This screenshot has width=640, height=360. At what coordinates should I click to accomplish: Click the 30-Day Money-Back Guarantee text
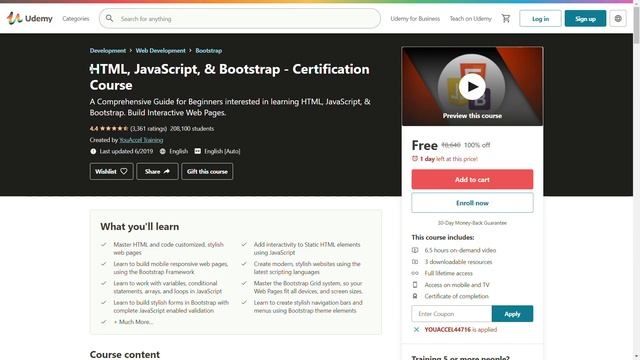472,223
